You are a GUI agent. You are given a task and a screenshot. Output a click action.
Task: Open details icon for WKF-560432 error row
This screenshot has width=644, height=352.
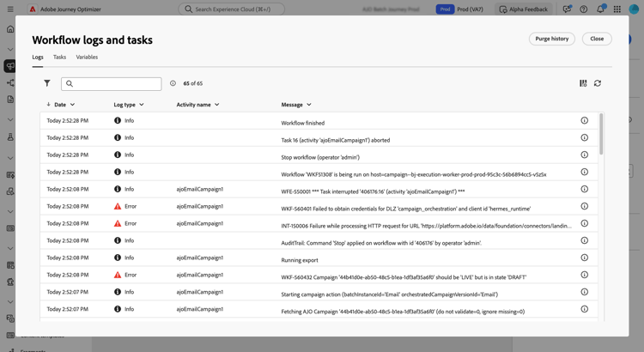pos(584,275)
